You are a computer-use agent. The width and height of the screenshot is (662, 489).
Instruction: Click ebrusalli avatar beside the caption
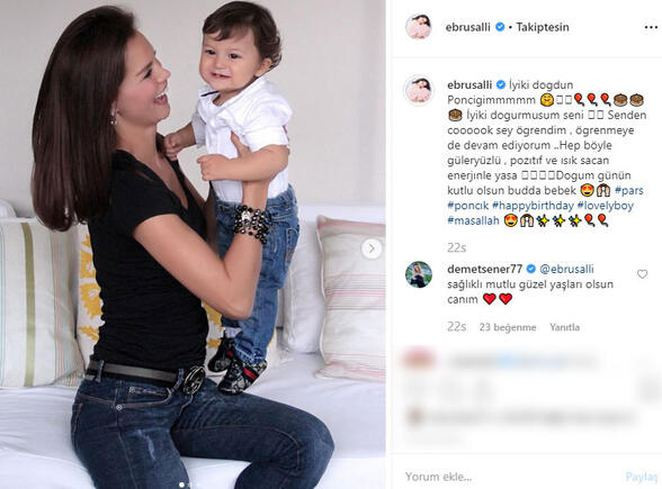[x=418, y=90]
